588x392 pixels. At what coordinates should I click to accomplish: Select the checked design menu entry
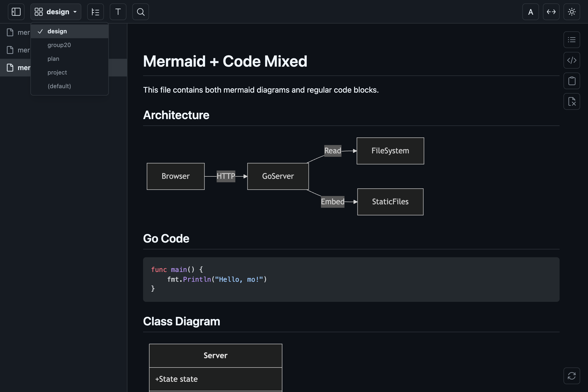tap(70, 31)
